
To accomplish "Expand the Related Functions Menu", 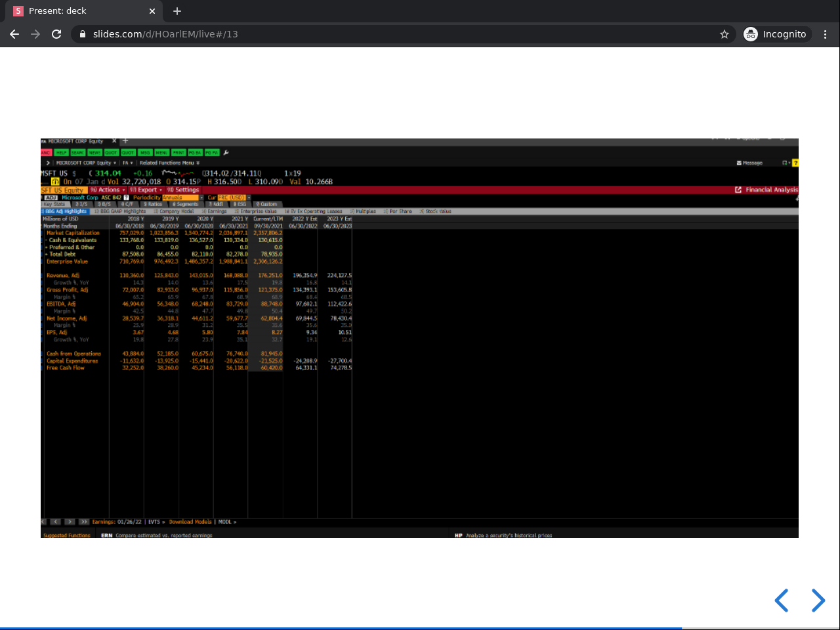I will tap(169, 163).
